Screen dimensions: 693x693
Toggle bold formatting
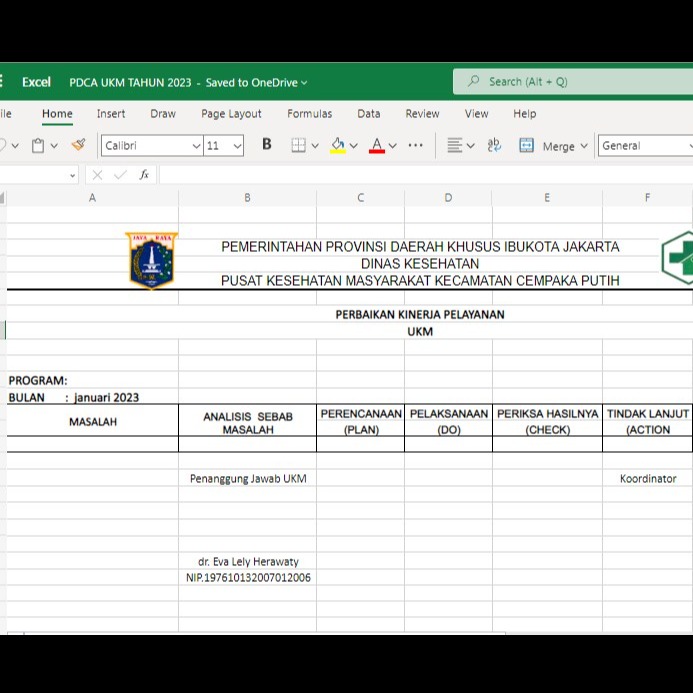pyautogui.click(x=266, y=145)
